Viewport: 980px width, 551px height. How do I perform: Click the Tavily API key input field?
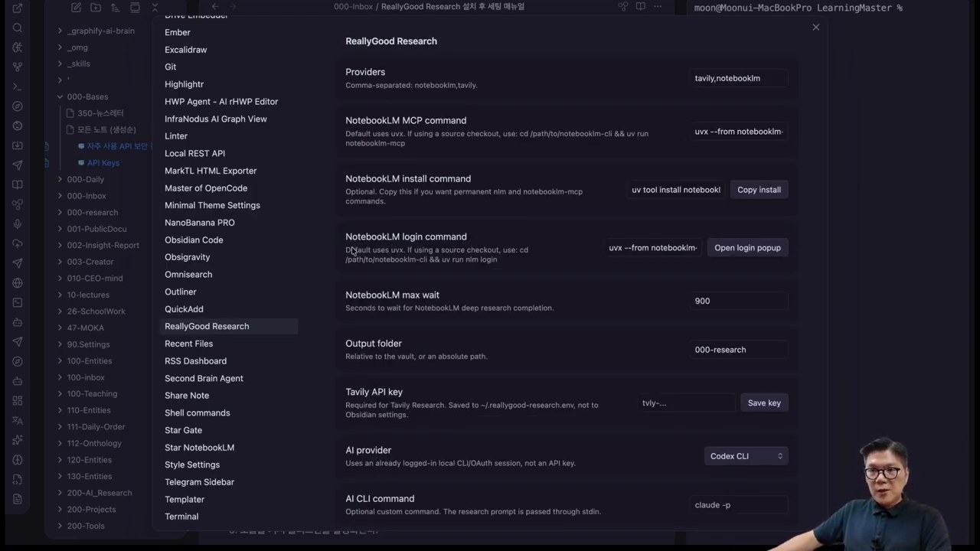click(x=686, y=403)
